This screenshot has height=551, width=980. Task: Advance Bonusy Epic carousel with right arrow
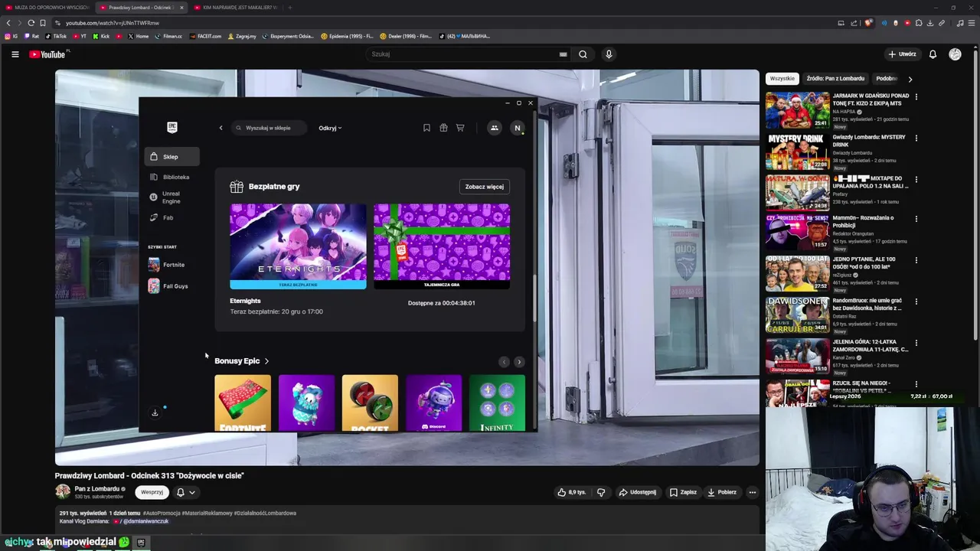pyautogui.click(x=519, y=362)
